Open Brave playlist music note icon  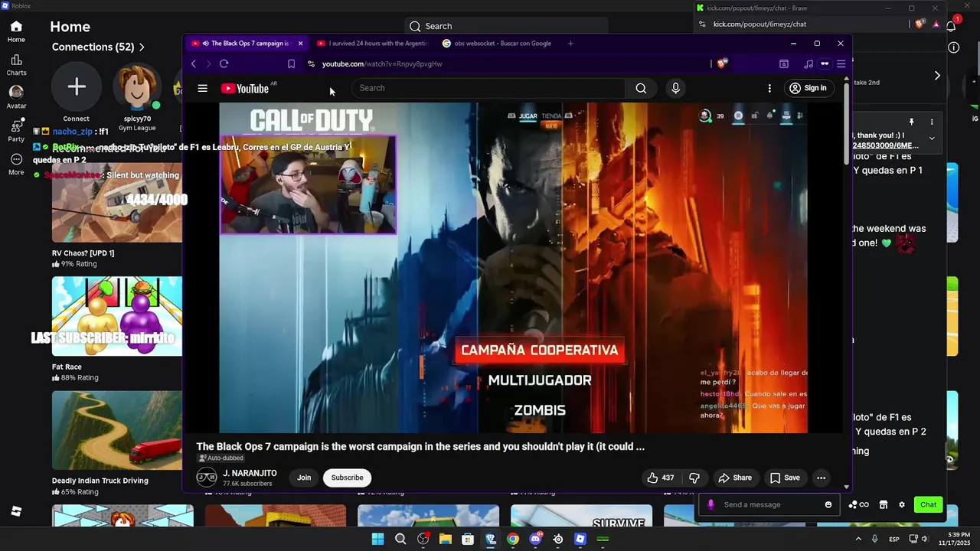coord(808,64)
